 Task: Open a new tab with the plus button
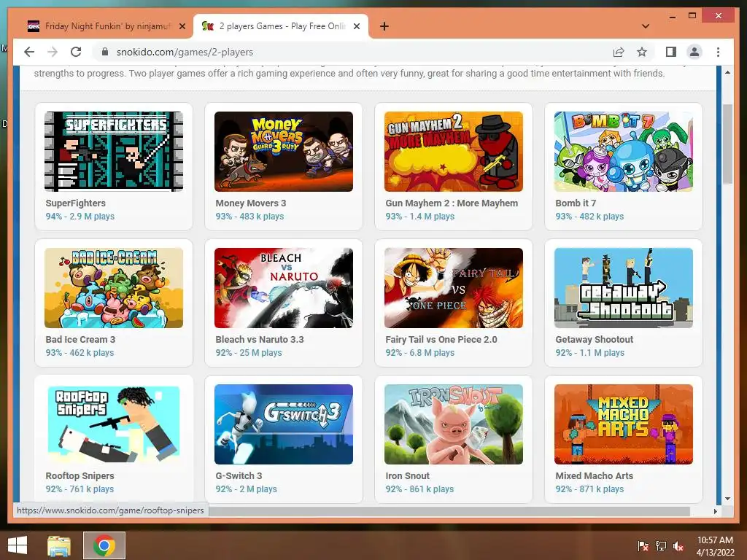[384, 26]
